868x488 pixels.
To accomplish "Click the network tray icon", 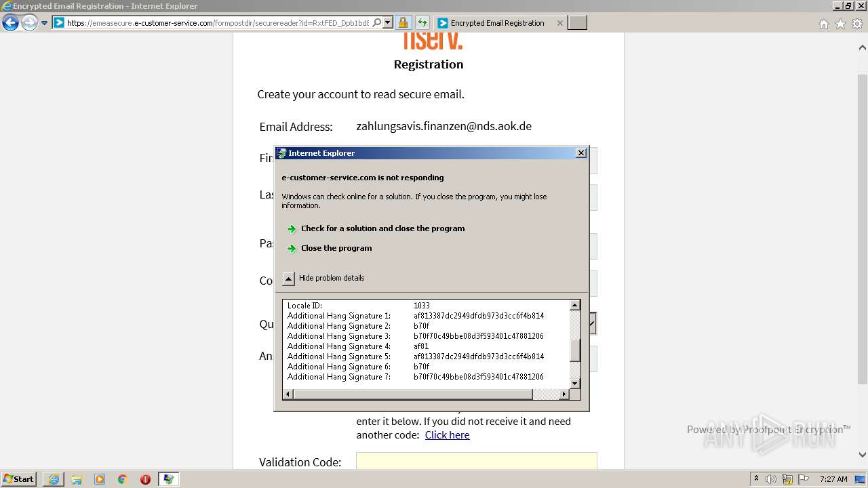I will click(787, 479).
